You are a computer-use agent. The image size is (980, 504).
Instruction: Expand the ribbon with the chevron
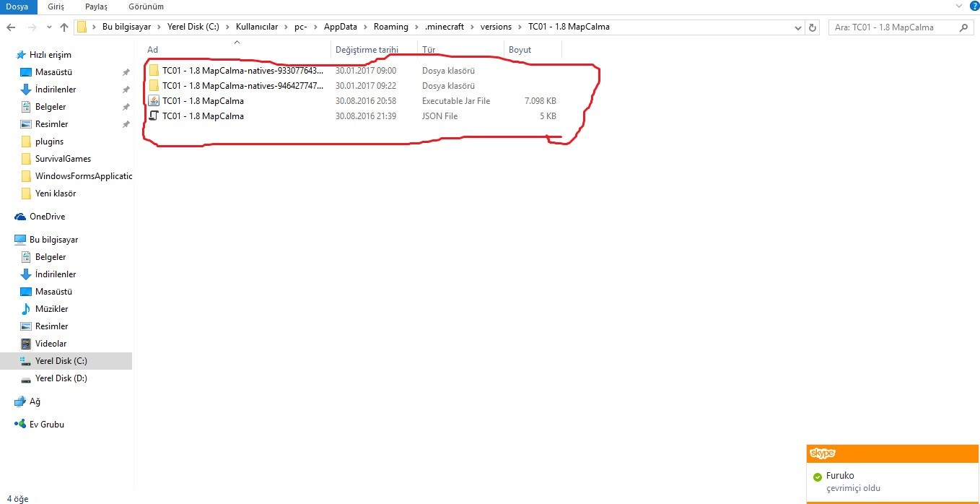(x=958, y=6)
